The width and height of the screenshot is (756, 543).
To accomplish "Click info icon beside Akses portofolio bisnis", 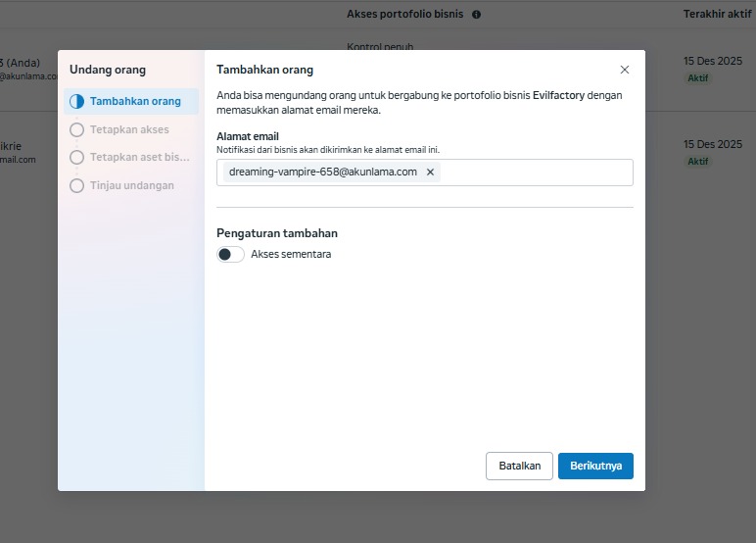I will coord(476,15).
